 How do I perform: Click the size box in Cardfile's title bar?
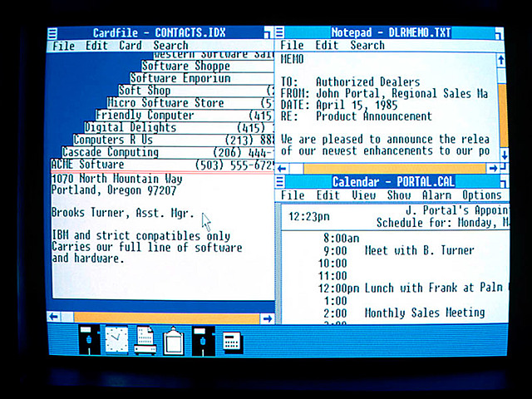268,33
